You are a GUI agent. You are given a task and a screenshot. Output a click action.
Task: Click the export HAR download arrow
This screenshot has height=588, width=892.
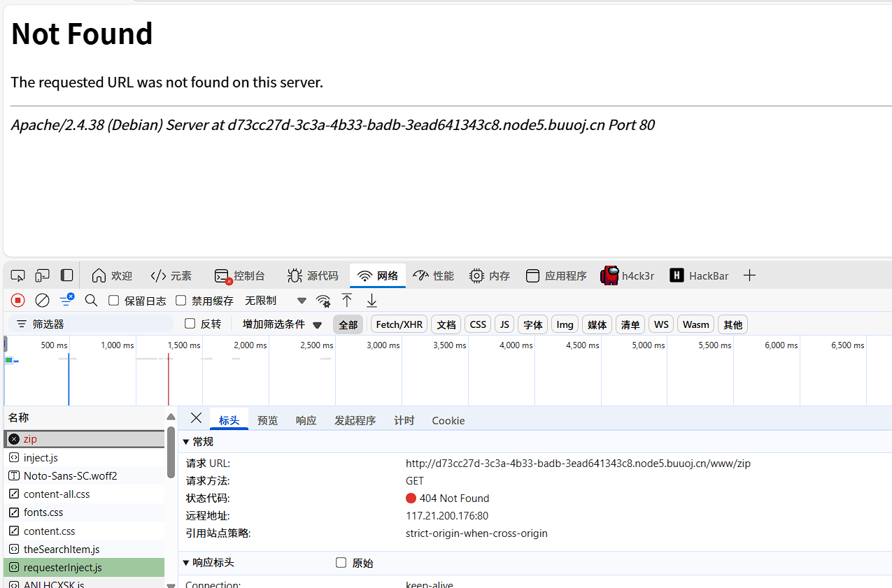tap(372, 301)
